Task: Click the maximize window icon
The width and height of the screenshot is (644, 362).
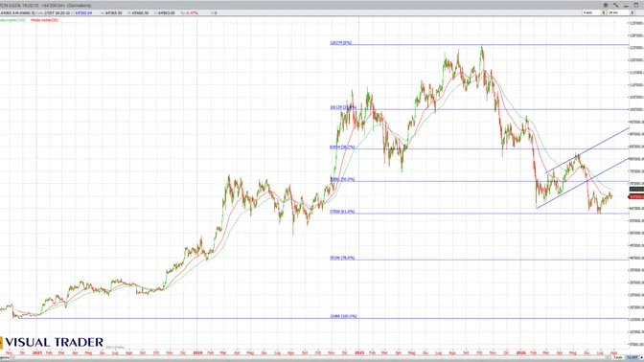Action: click(635, 6)
